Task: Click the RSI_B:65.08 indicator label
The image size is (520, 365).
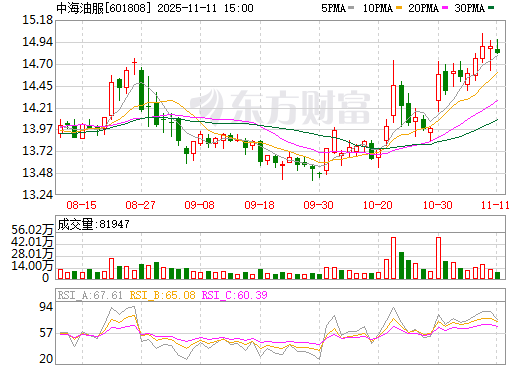Action: point(162,295)
